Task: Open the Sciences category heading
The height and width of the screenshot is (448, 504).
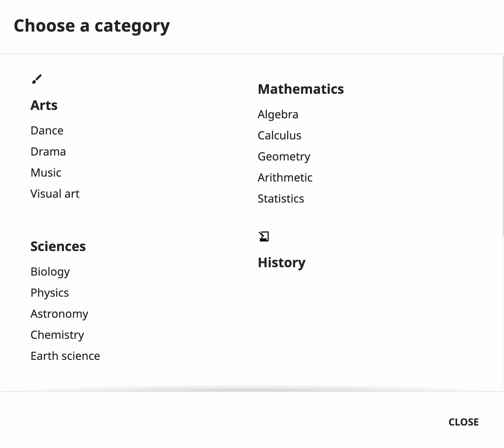Action: pos(58,246)
